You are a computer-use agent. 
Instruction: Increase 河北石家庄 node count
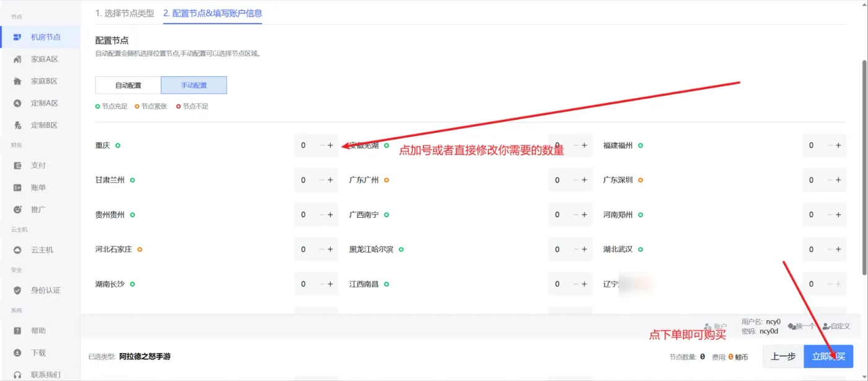tap(330, 249)
